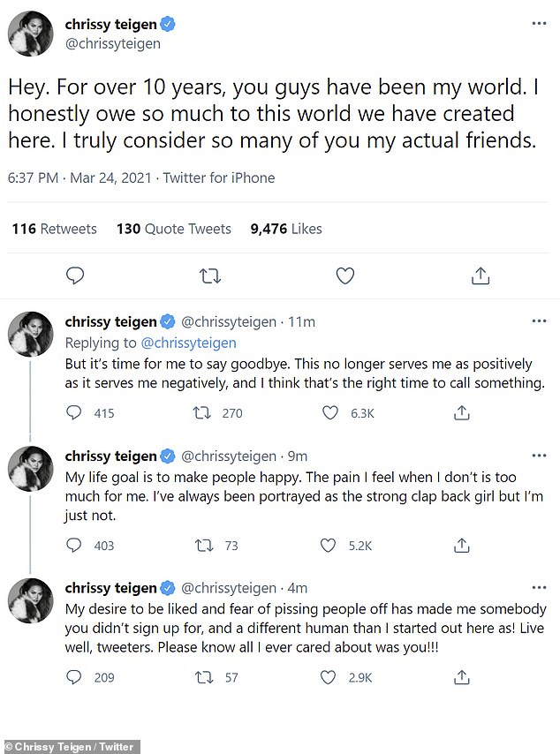Share the 'say goodbye' tweet
This screenshot has height=754, width=560.
click(x=461, y=412)
